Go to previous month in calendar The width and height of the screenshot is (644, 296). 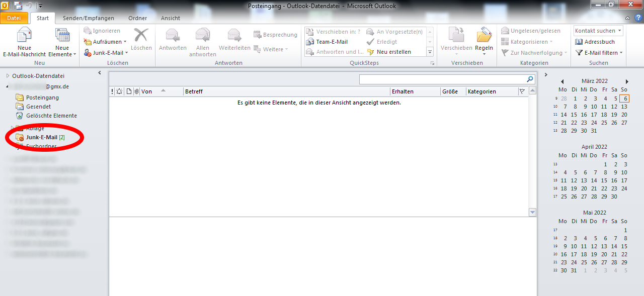(x=562, y=81)
